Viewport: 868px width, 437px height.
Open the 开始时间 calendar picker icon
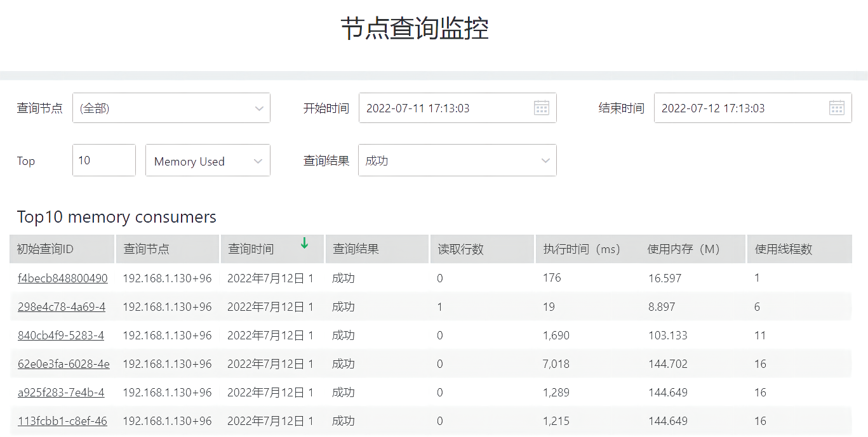point(541,108)
